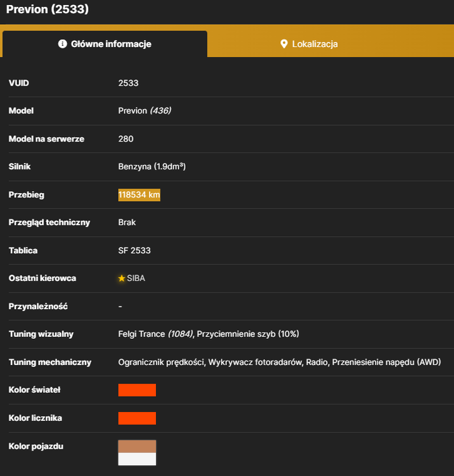The width and height of the screenshot is (454, 476).
Task: Click the info icon beside Główne informacje
Action: tap(63, 44)
